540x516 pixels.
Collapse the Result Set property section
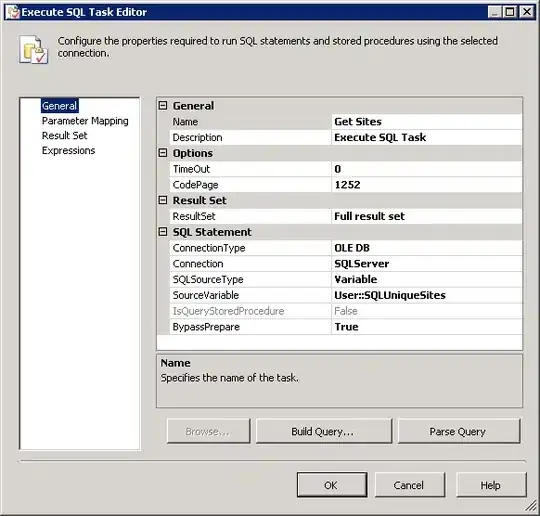pos(163,200)
